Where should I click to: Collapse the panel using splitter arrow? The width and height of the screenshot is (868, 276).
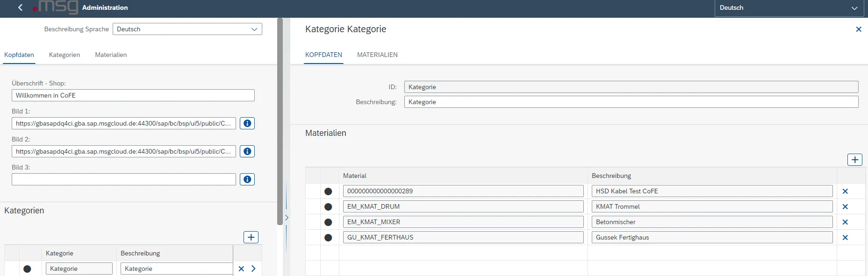[x=287, y=218]
